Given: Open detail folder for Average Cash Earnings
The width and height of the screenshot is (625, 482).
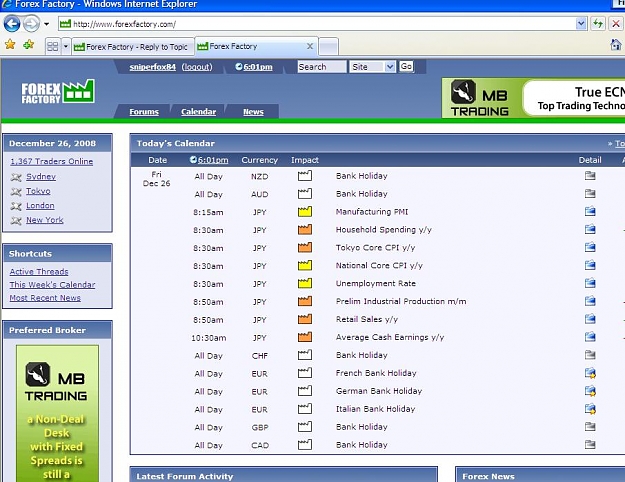Looking at the screenshot, I should (x=590, y=337).
